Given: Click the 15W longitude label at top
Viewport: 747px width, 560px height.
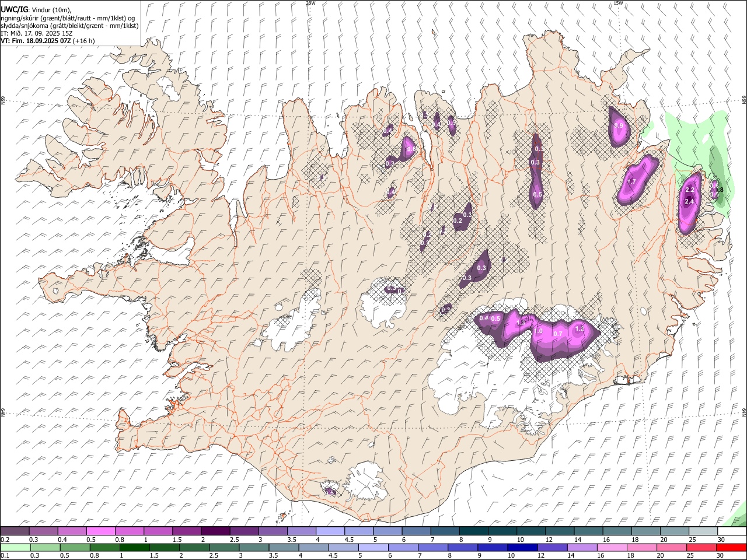Looking at the screenshot, I should (618, 3).
